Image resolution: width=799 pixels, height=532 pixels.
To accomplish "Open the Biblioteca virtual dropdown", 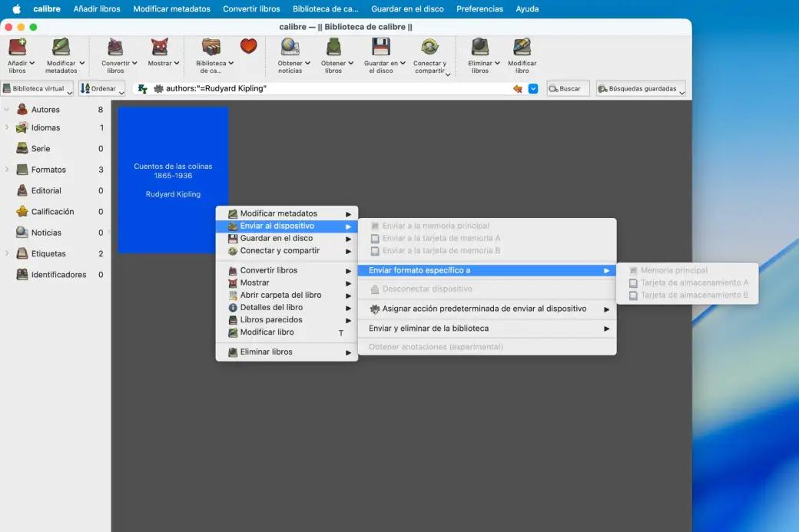I will (38, 88).
